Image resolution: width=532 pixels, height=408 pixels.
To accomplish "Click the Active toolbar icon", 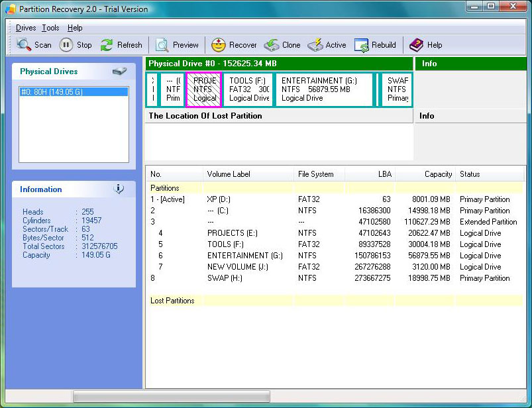I will [x=315, y=45].
